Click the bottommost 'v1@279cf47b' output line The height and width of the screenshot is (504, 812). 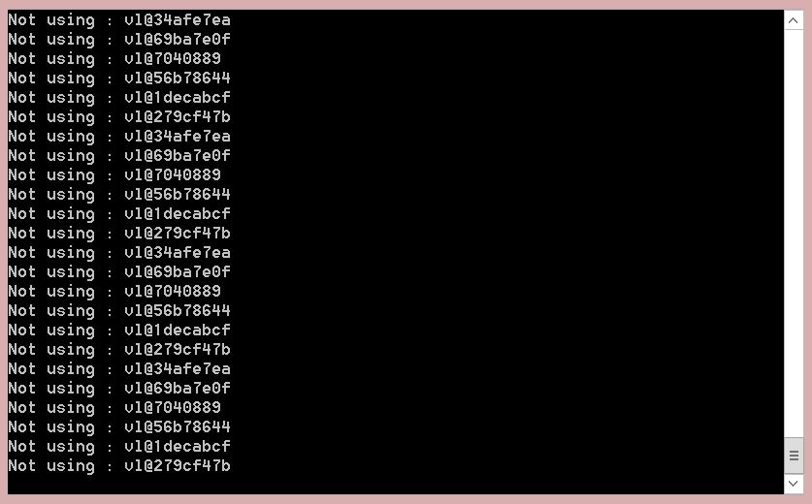[119, 466]
